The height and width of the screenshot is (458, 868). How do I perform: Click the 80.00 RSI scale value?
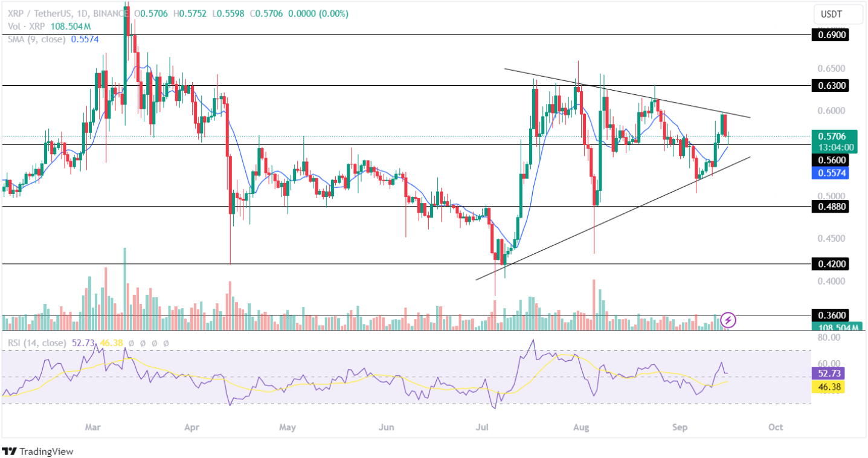[829, 337]
